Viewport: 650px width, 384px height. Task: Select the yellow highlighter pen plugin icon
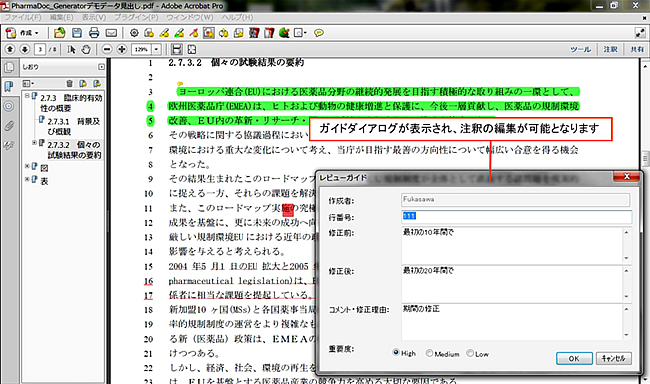(164, 33)
